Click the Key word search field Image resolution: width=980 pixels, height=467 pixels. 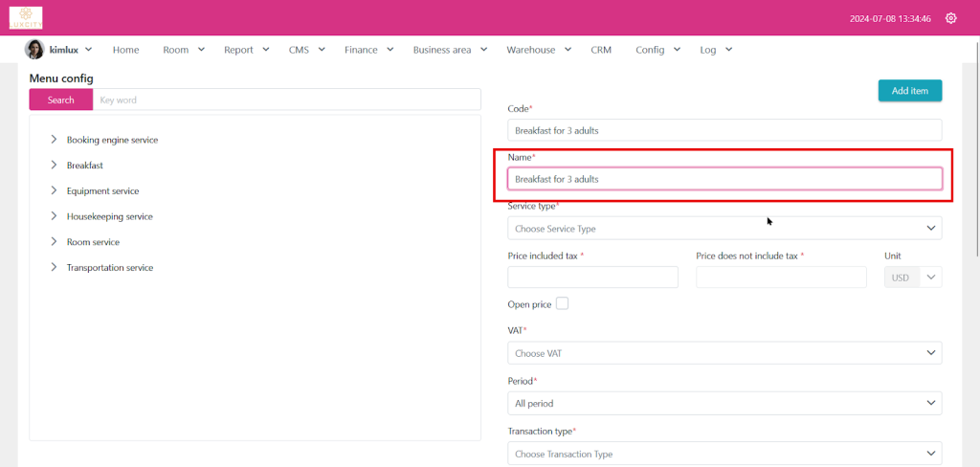point(286,100)
